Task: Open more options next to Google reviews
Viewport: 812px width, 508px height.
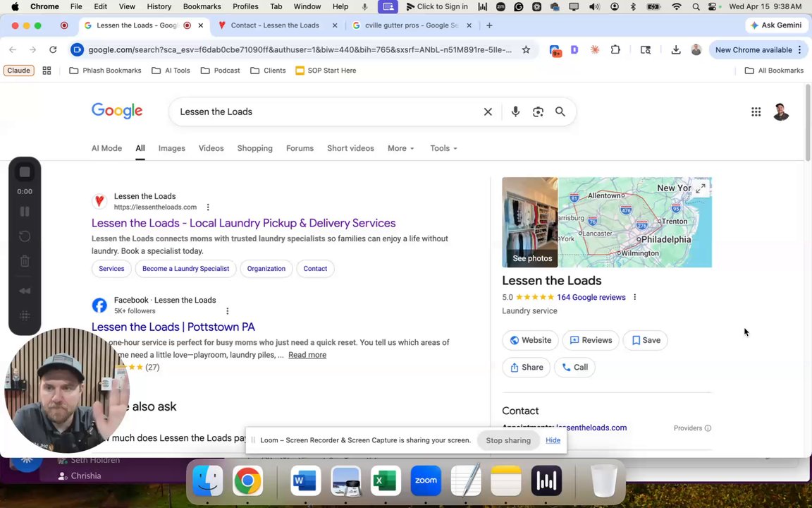Action: click(635, 298)
